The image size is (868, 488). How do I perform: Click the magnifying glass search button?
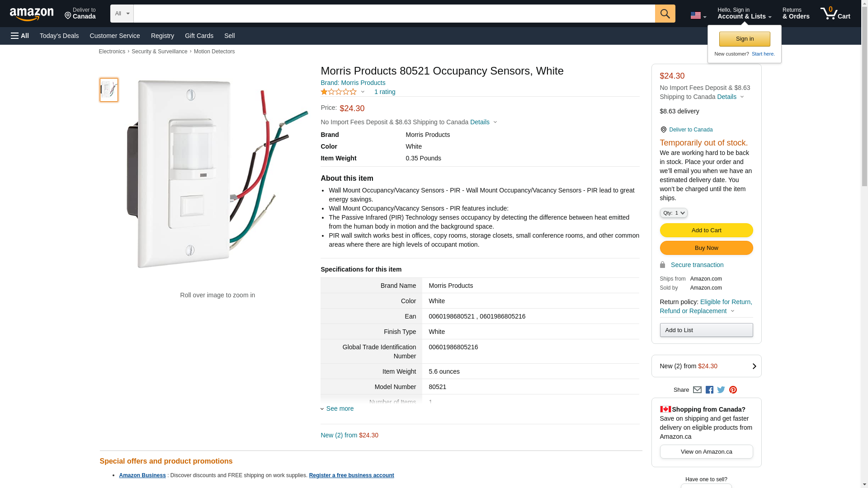pyautogui.click(x=665, y=14)
